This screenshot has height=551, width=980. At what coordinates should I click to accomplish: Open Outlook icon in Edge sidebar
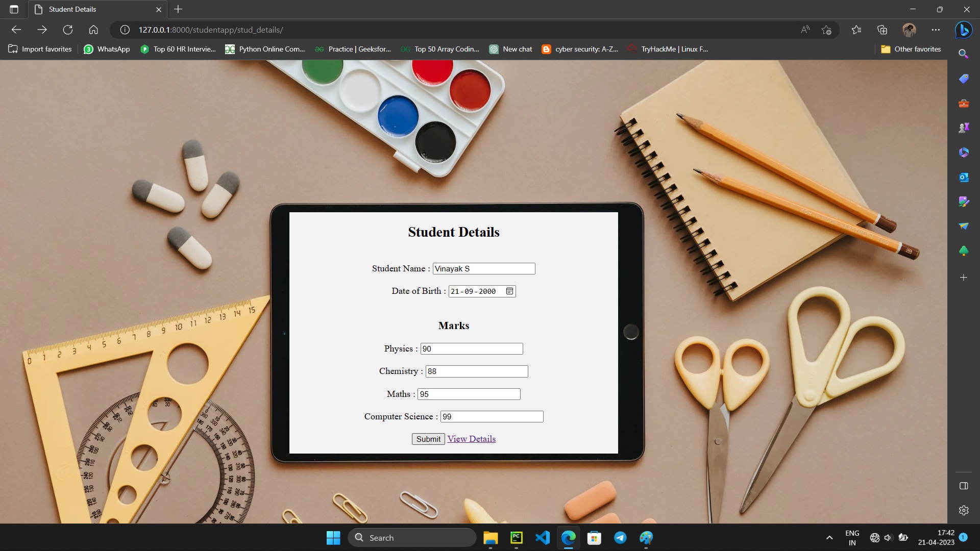[963, 177]
